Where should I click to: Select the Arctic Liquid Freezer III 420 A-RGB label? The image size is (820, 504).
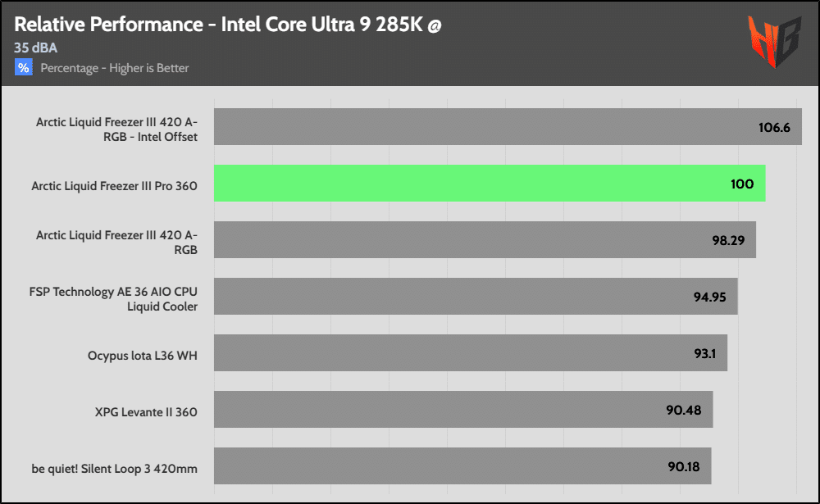116,242
